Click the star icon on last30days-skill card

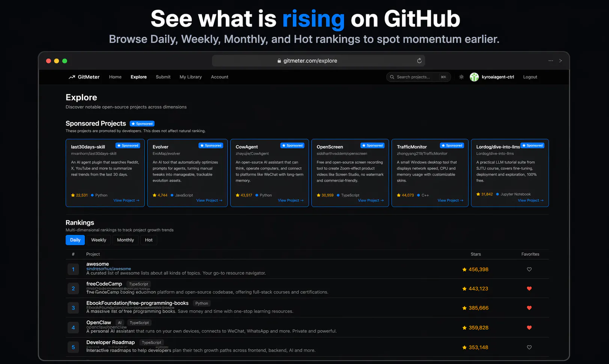(73, 195)
